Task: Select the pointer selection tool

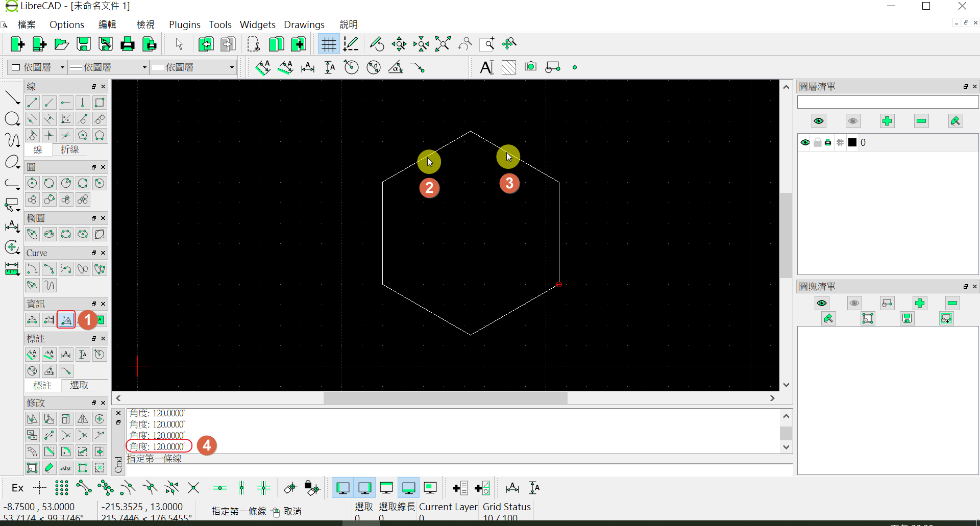Action: coord(179,44)
